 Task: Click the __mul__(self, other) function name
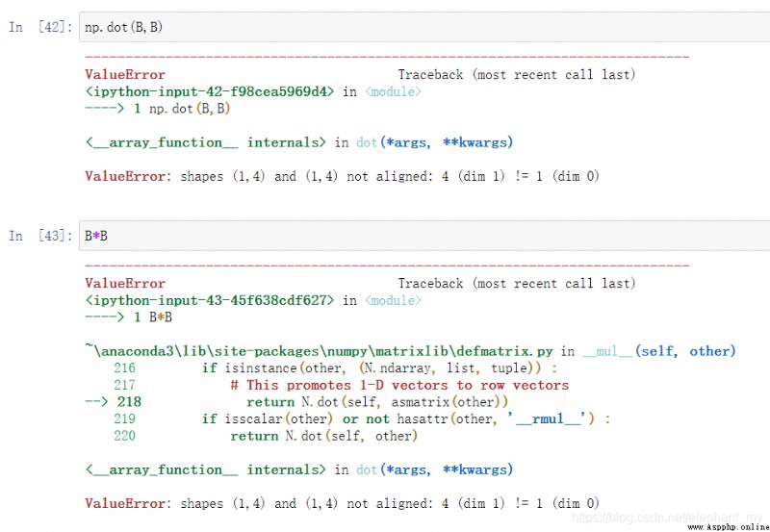(x=658, y=351)
